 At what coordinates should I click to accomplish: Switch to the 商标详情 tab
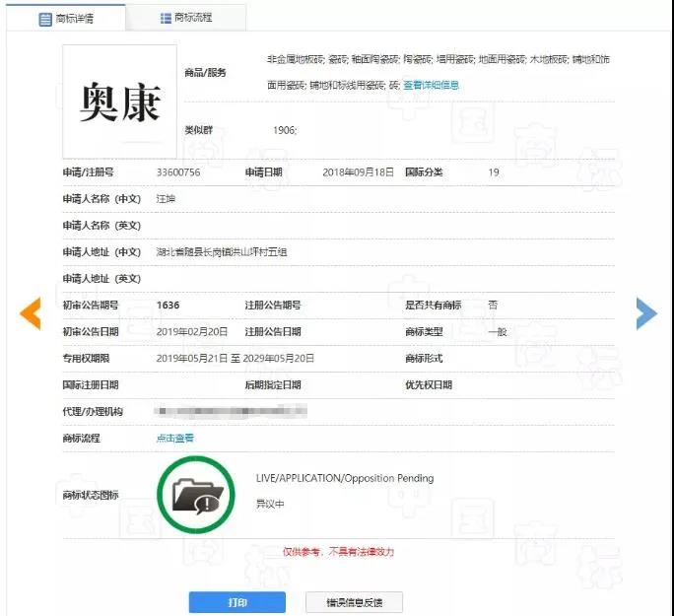pyautogui.click(x=66, y=18)
